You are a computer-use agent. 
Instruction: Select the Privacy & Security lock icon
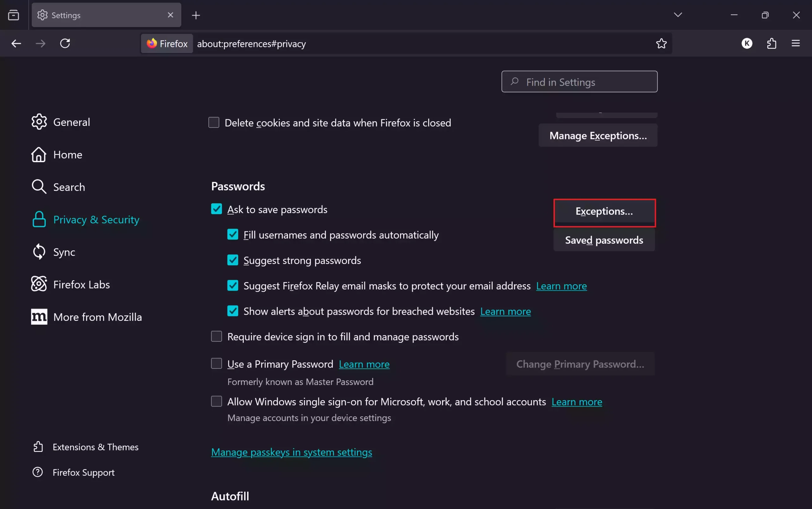pyautogui.click(x=39, y=219)
